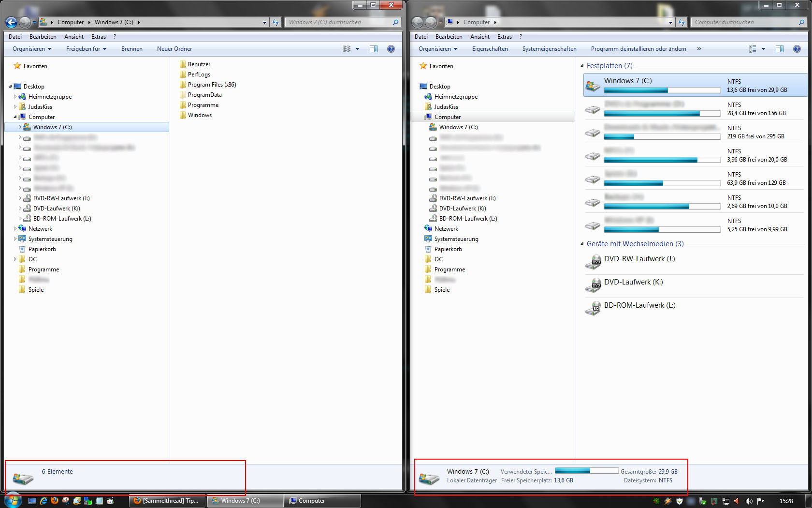Click the change view icon in the left window
Viewport: 812px width, 508px height.
coord(347,49)
